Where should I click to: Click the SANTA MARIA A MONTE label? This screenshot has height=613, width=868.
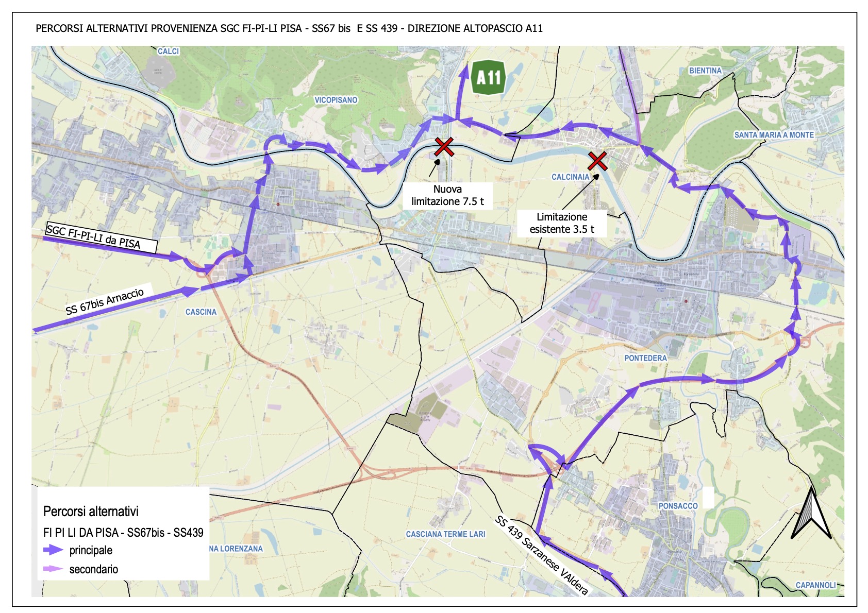(x=774, y=135)
